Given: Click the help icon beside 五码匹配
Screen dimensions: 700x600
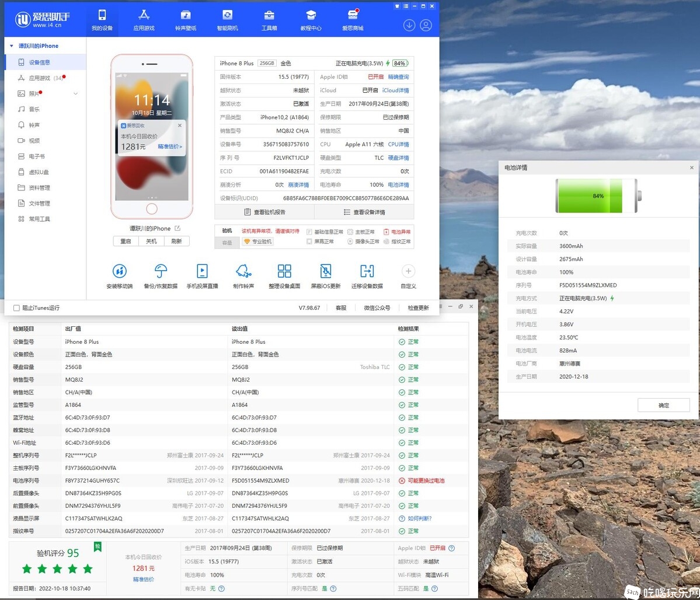Looking at the screenshot, I should pyautogui.click(x=434, y=588).
